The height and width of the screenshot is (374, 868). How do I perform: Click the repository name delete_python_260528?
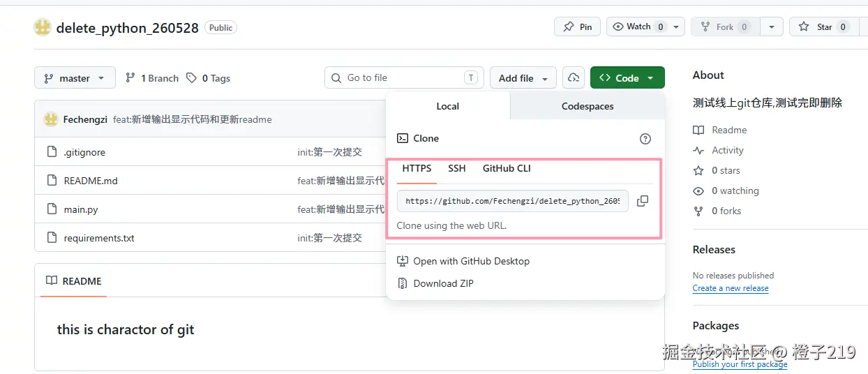(127, 28)
